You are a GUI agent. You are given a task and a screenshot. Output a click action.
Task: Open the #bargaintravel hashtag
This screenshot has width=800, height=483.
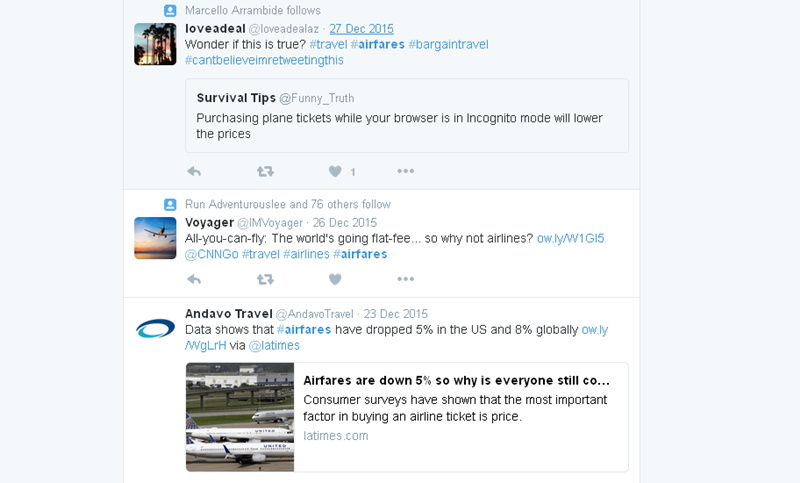[x=448, y=44]
